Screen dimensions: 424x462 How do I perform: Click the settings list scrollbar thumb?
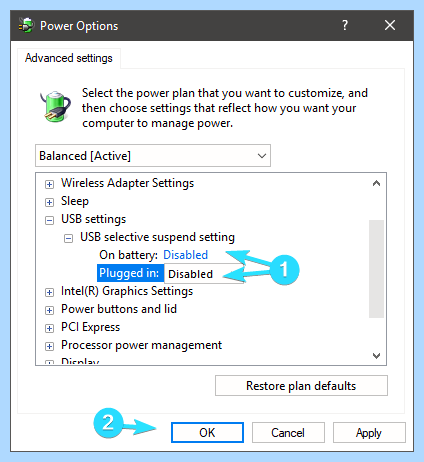376,269
